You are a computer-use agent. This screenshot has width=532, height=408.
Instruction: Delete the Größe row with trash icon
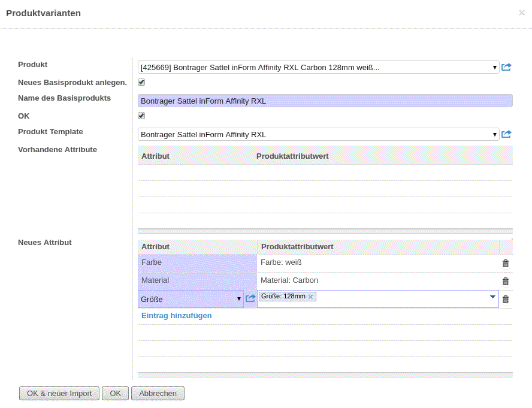click(506, 300)
